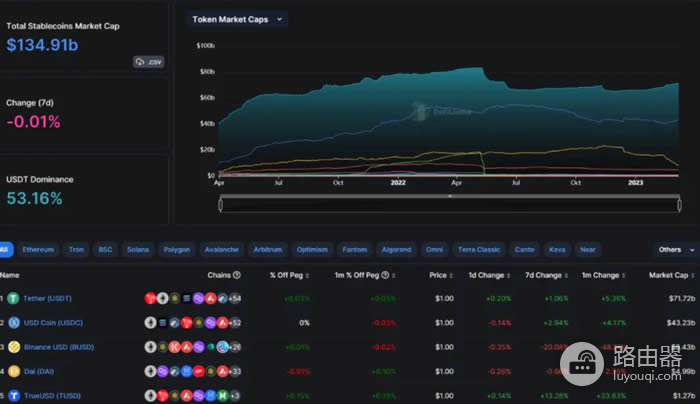Open the Dai (DAI) link

pyautogui.click(x=39, y=371)
